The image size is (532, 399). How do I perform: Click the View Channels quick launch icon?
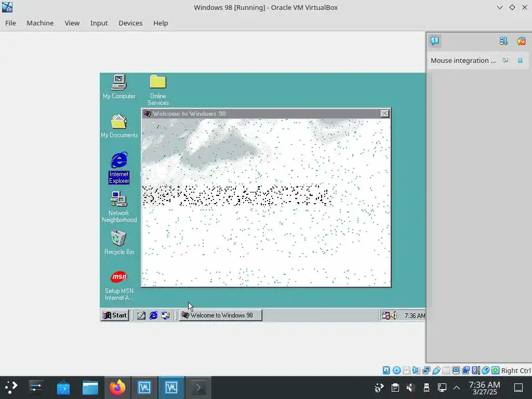[165, 315]
